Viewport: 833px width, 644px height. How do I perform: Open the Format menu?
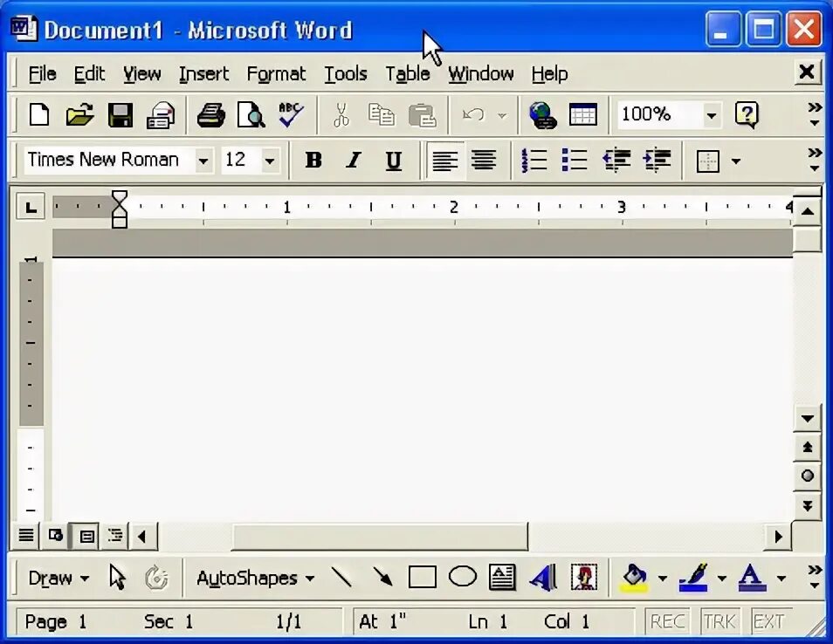(276, 74)
